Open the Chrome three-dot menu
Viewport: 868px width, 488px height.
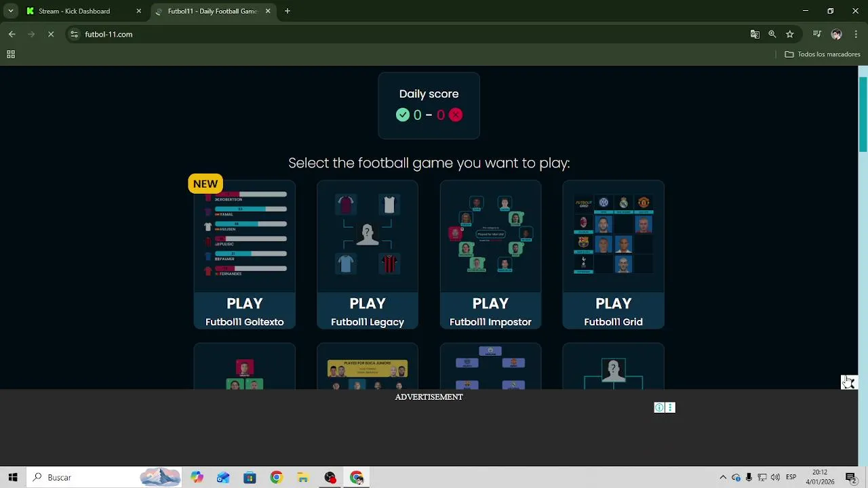click(x=856, y=34)
